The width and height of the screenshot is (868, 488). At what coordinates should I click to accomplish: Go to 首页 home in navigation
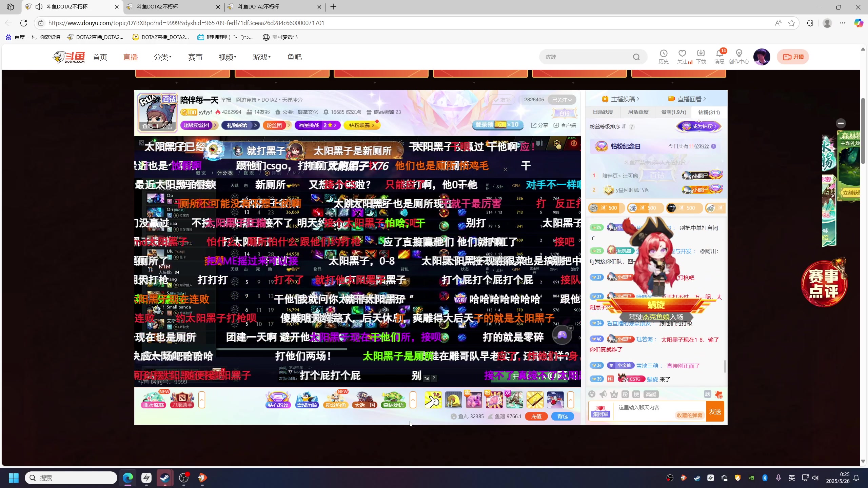pos(100,57)
